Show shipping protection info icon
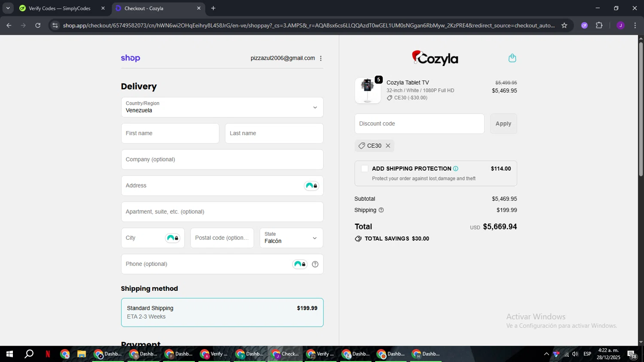Image resolution: width=644 pixels, height=362 pixels. click(456, 169)
